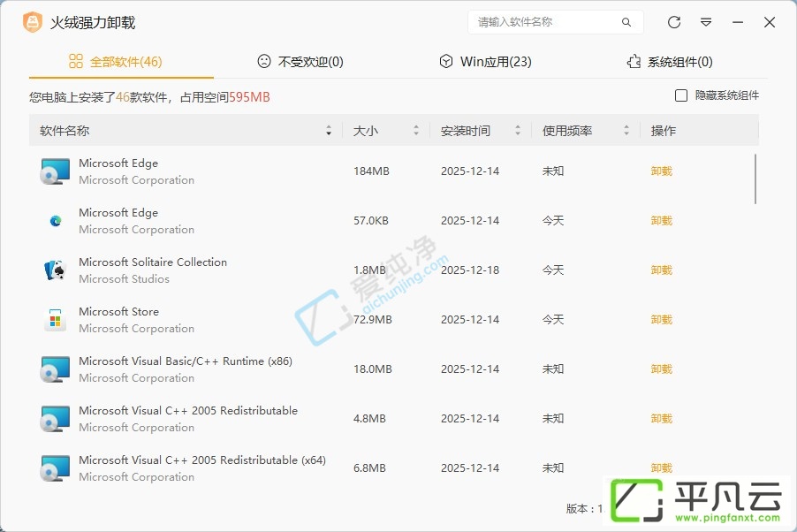Switch to 不受欢迎(0) tab
797x532 pixels.
(x=300, y=62)
